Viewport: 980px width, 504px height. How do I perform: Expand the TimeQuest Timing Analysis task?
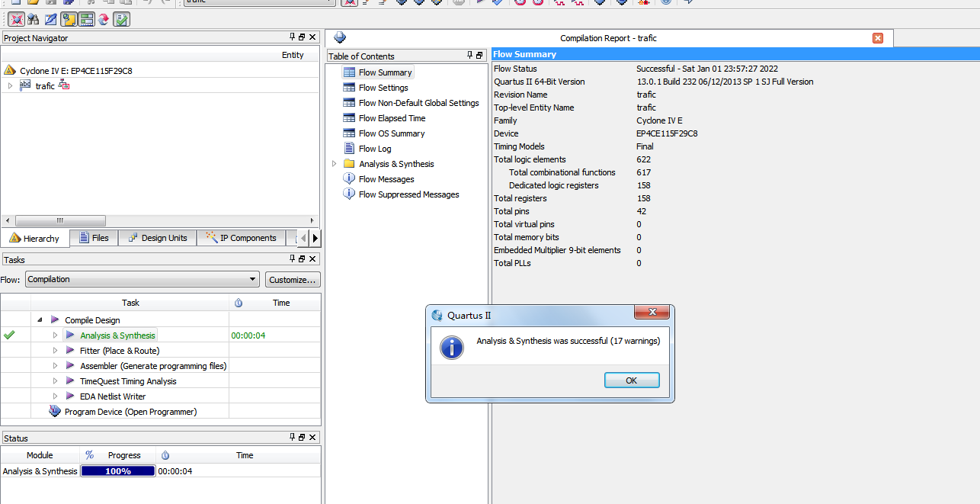click(x=55, y=381)
